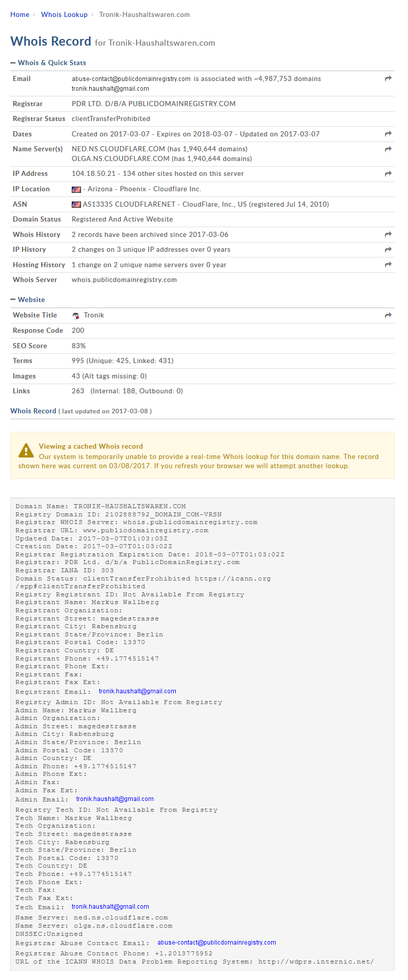The width and height of the screenshot is (408, 980).
Task: Click US flag icon in ASN row
Action: (76, 204)
